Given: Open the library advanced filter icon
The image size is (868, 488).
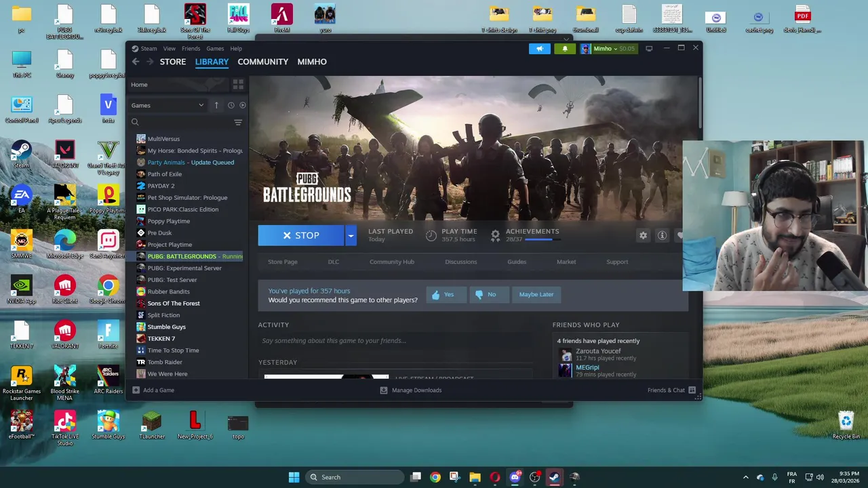Looking at the screenshot, I should pyautogui.click(x=238, y=123).
